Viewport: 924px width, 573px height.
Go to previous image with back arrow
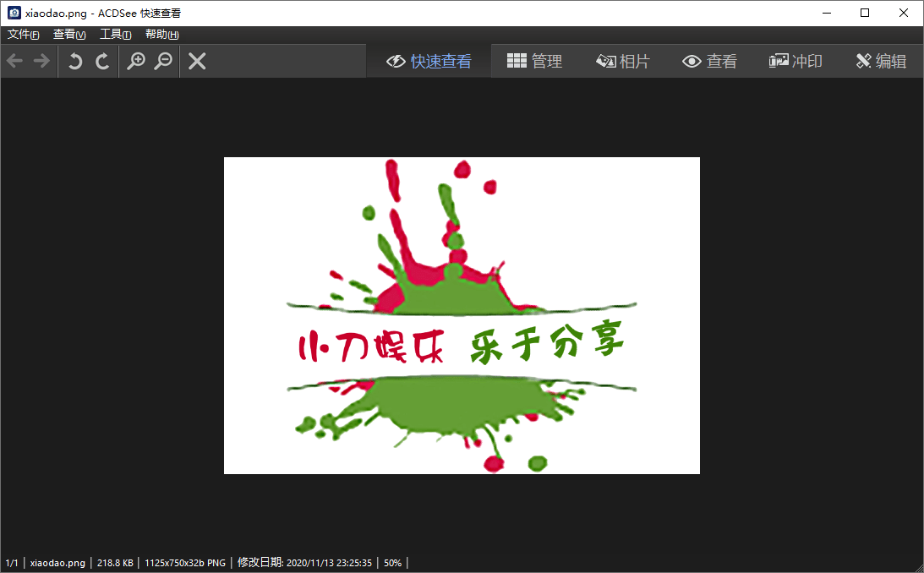pos(14,61)
